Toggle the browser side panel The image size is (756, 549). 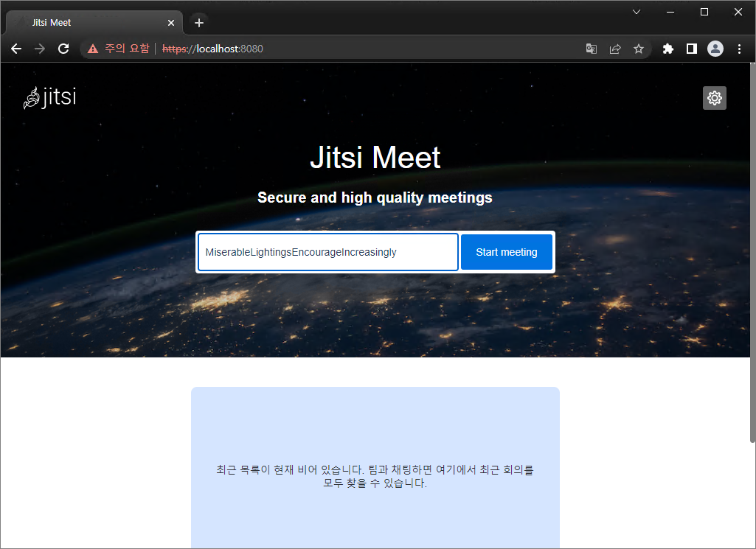tap(691, 49)
